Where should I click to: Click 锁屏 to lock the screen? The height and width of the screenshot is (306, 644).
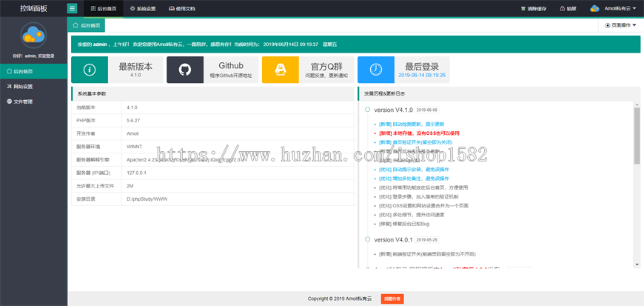pos(568,8)
